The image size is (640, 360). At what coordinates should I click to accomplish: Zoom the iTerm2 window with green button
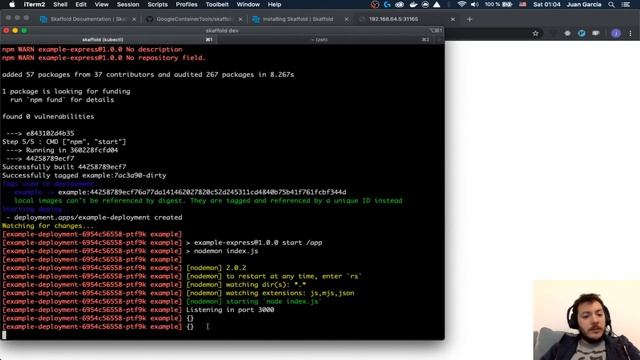point(24,31)
